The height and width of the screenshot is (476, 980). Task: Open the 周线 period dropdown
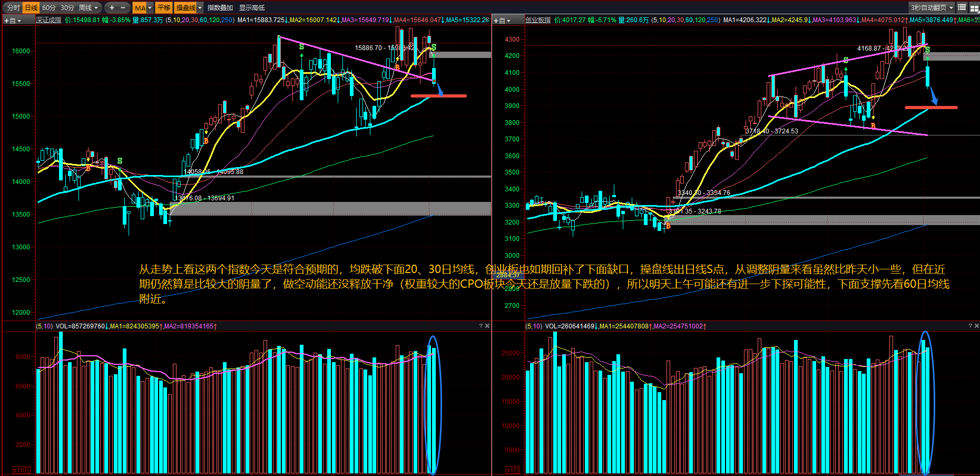coord(89,7)
